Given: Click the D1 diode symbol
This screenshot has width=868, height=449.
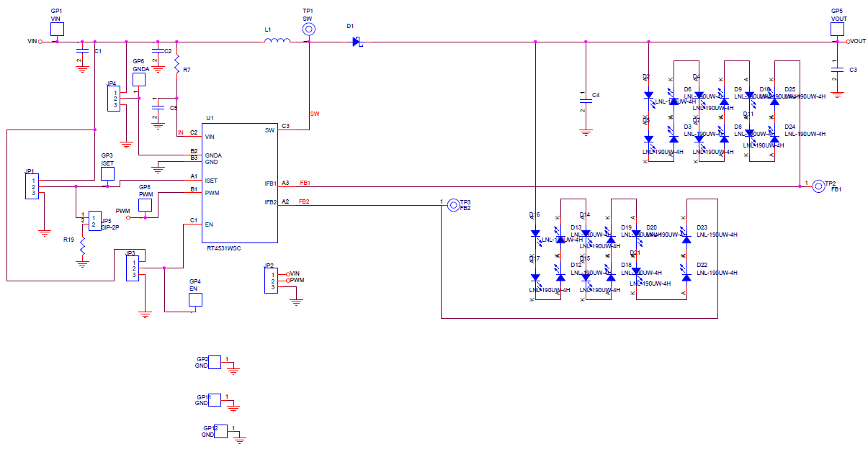Looking at the screenshot, I should (x=357, y=42).
